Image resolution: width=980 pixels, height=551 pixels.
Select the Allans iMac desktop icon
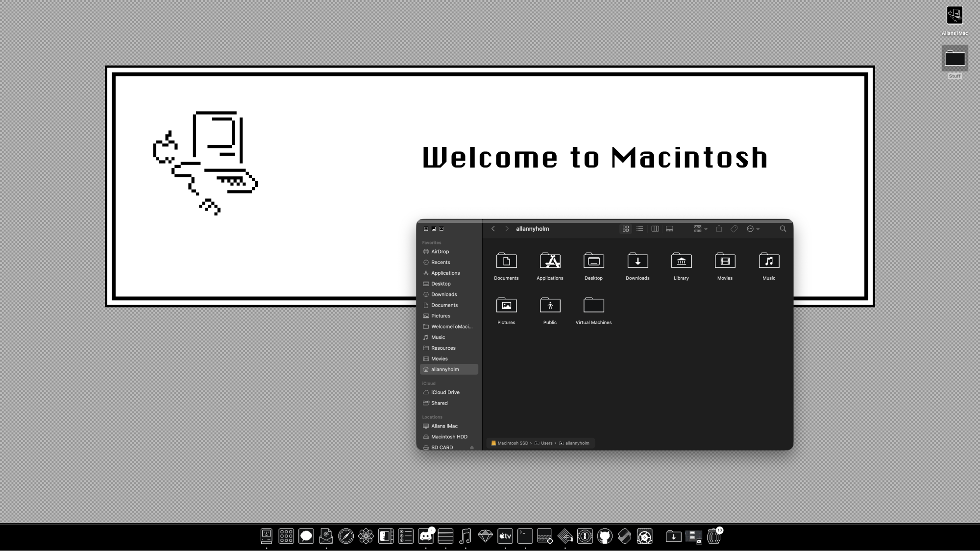955,21
